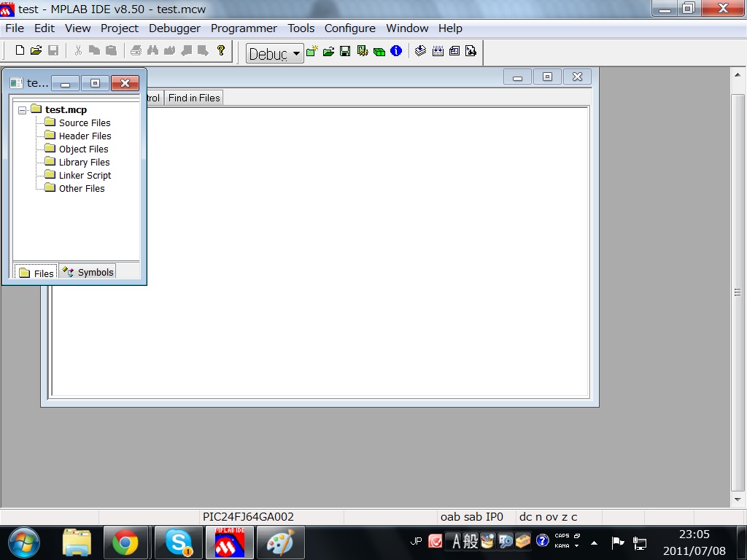The width and height of the screenshot is (747, 560).
Task: Open Paint from the taskbar
Action: point(280,542)
